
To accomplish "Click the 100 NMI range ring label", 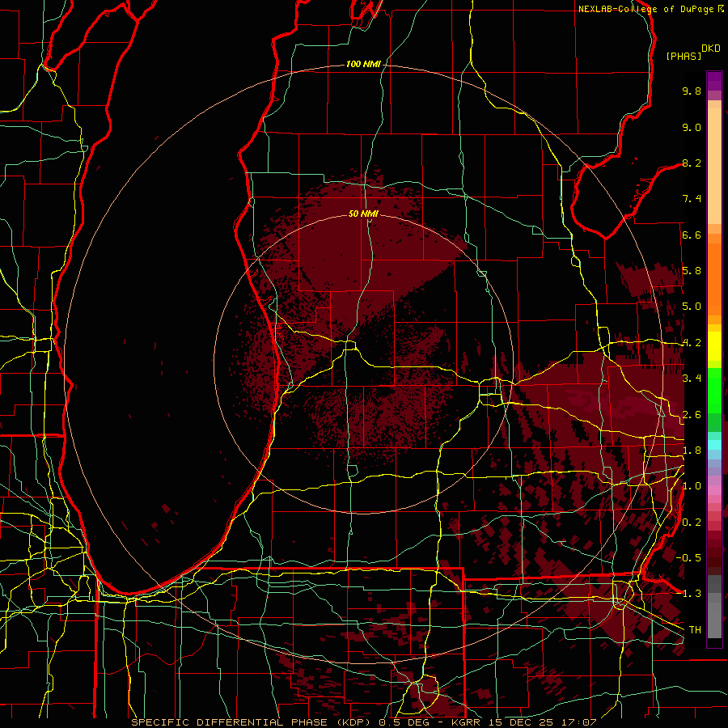I will tap(363, 64).
